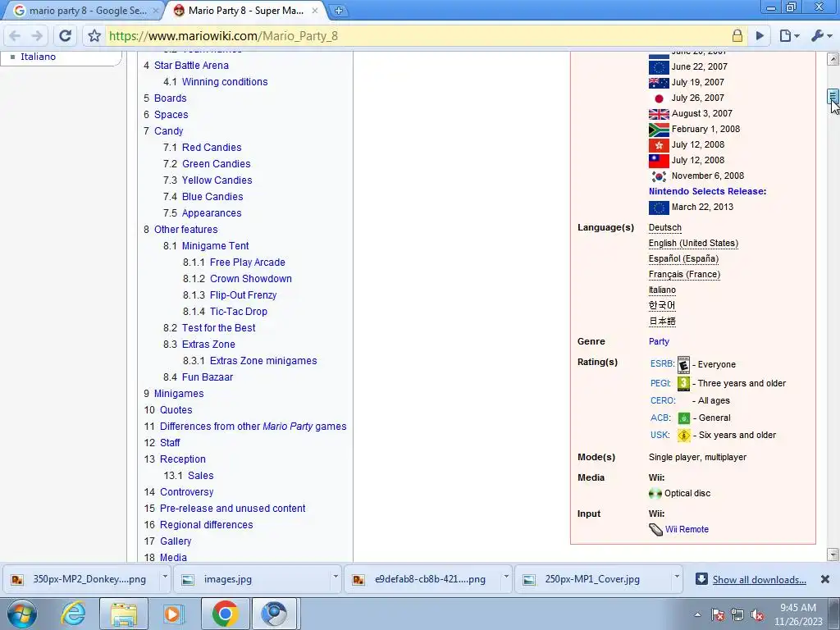Open the PEGI link
The image size is (840, 630).
[660, 384]
